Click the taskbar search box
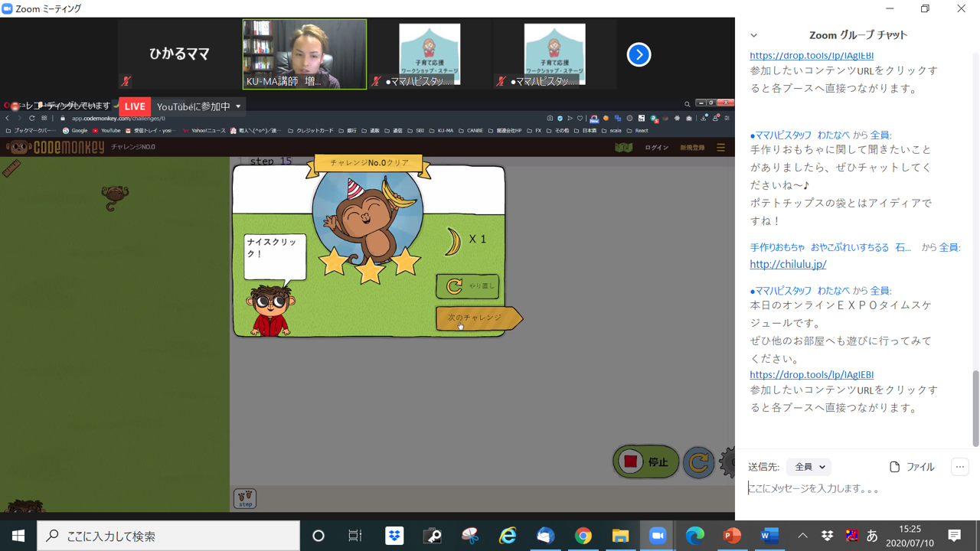 pyautogui.click(x=168, y=536)
